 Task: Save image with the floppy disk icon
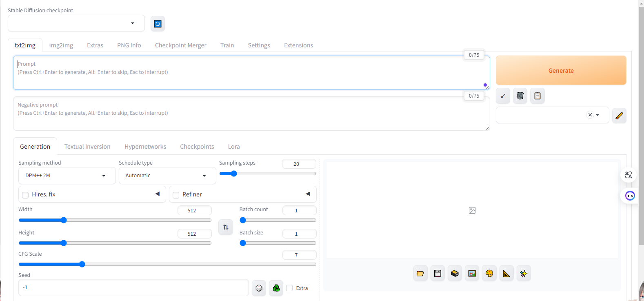[437, 274]
